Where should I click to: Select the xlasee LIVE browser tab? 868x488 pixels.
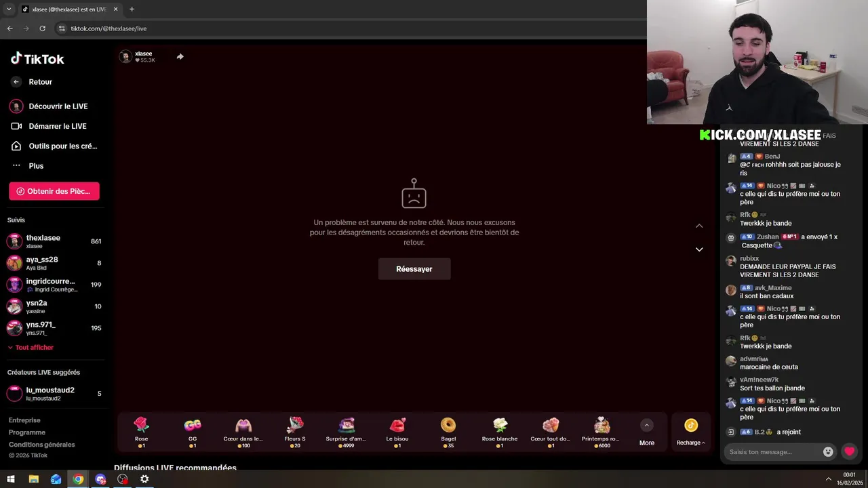(70, 9)
